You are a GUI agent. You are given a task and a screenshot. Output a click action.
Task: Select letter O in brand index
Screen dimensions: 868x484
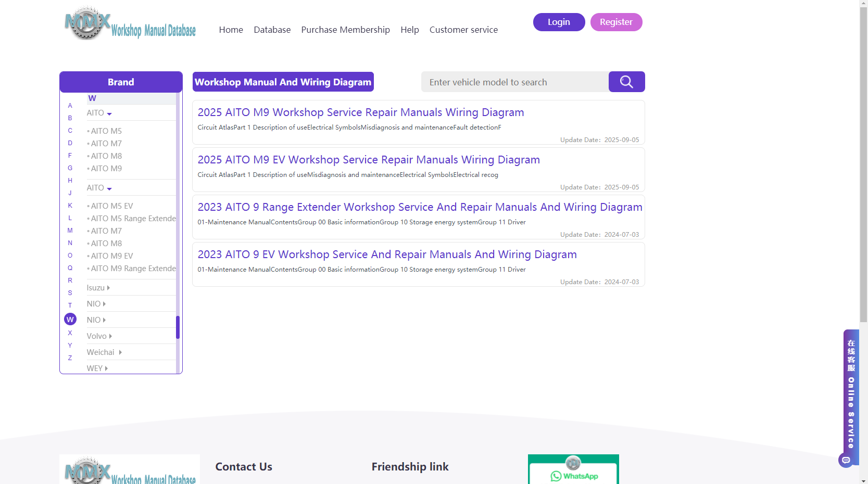click(x=70, y=256)
